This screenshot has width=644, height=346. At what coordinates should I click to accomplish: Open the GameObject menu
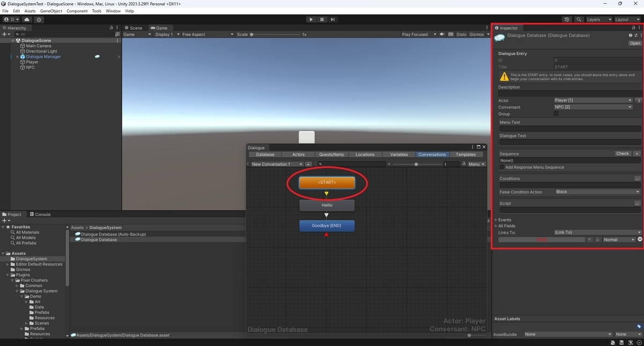pyautogui.click(x=51, y=11)
